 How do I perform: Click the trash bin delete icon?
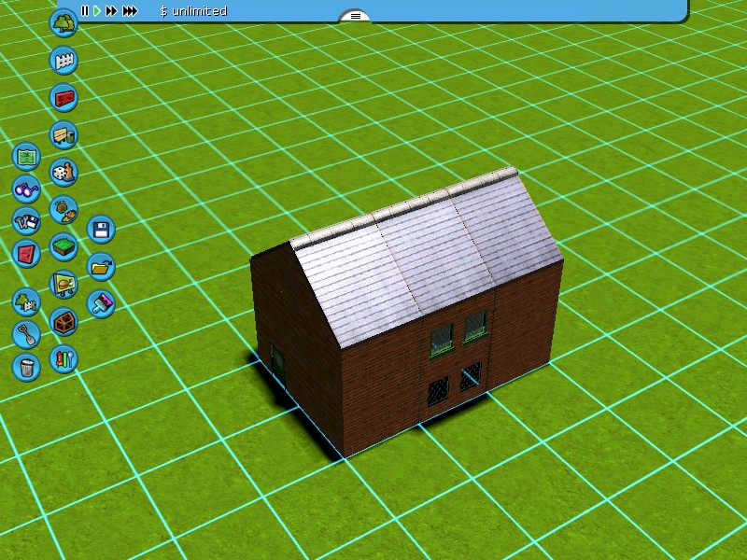point(26,367)
